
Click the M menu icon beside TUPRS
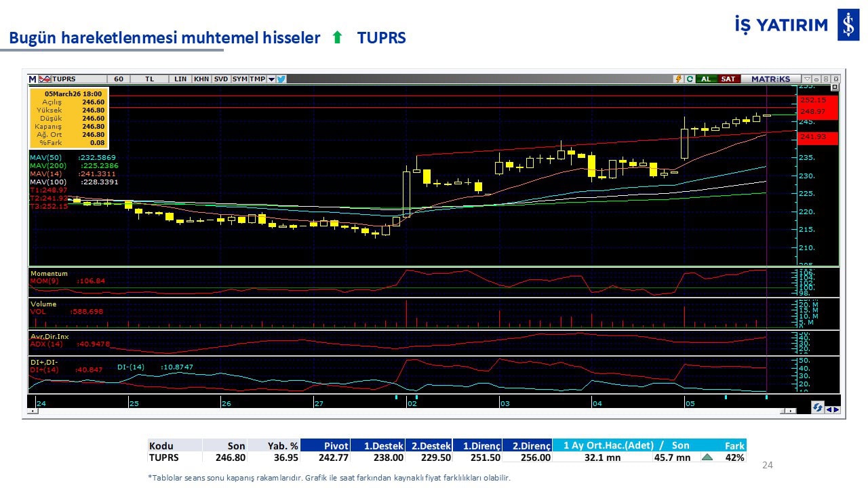(33, 79)
